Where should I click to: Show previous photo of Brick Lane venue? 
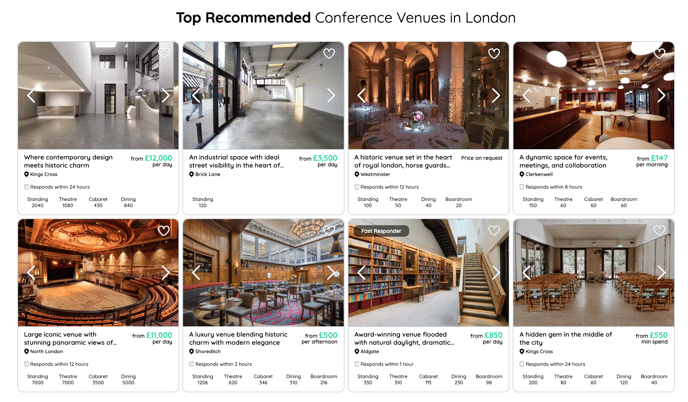click(x=196, y=95)
